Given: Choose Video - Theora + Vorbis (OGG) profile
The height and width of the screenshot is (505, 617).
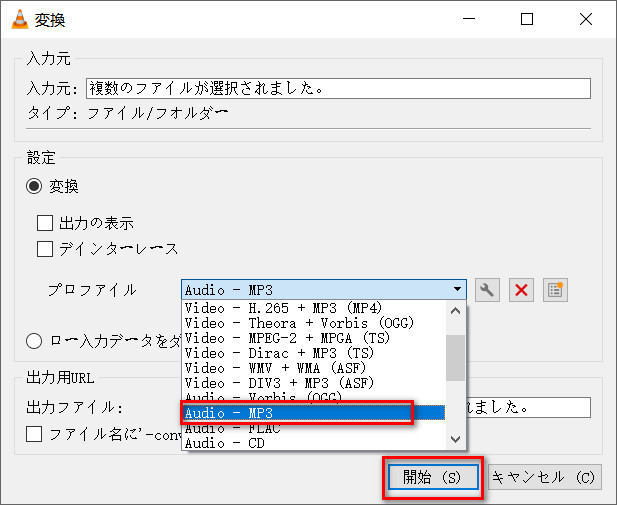Looking at the screenshot, I should click(x=314, y=323).
